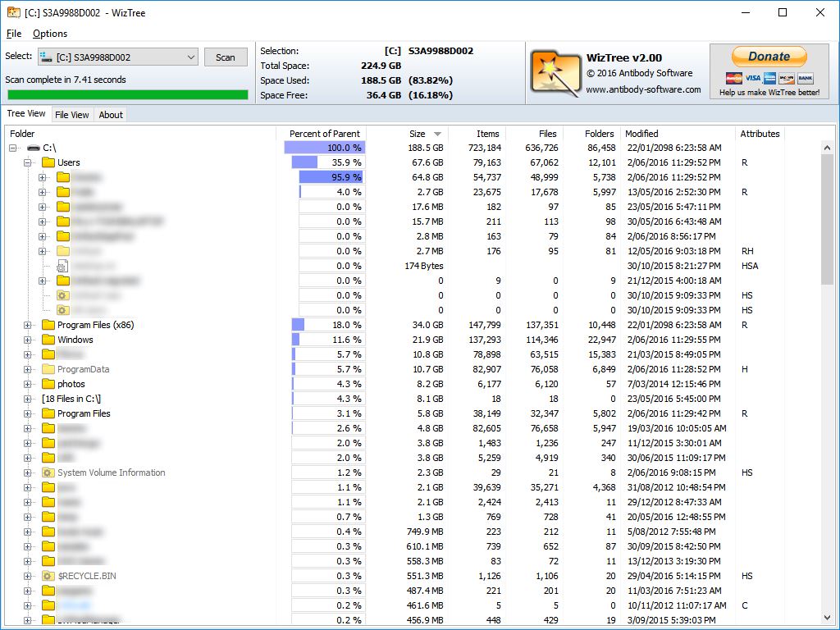Screen dimensions: 840x630
Task: Sort by the Modified column header
Action: (x=678, y=134)
